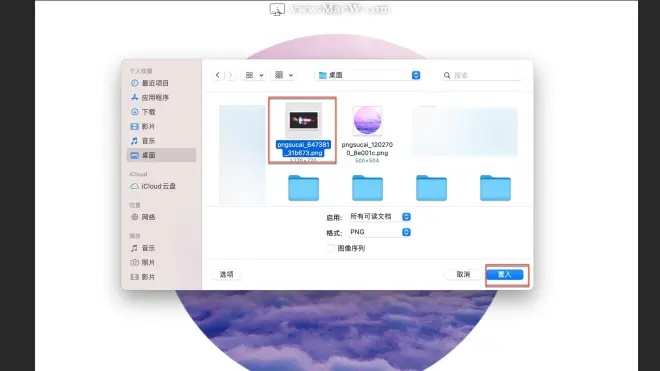Click the blue folder icon beside 桌面
660x371 pixels.
(x=322, y=75)
